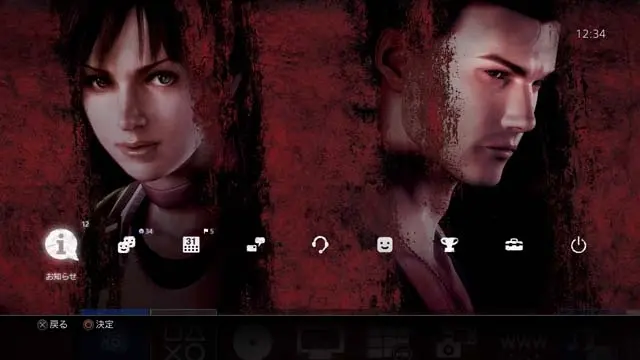The image size is (640, 360).
Task: Open the Notifications info bubble icon
Action: (x=61, y=245)
